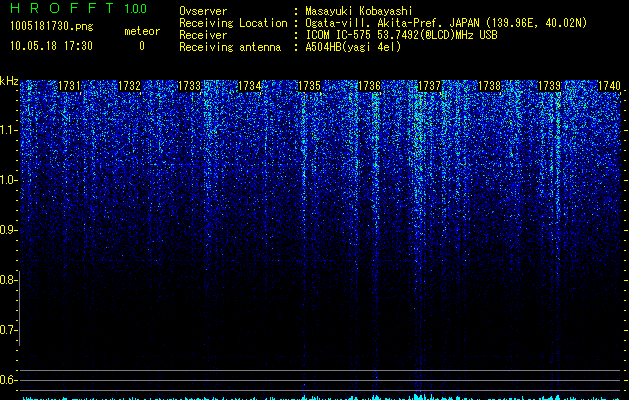Viewport: 629px width, 400px height.
Task: Click the Ovserver label
Action: click(x=203, y=11)
